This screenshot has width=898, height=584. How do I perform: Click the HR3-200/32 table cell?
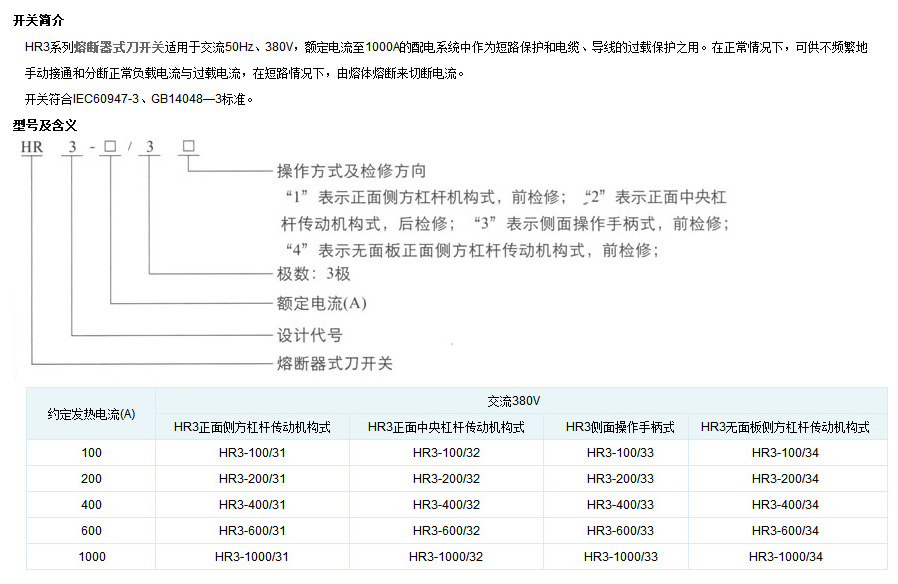(446, 479)
